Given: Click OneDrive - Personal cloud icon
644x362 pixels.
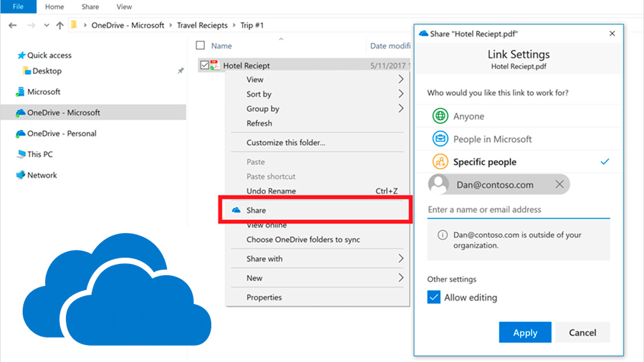Looking at the screenshot, I should (x=20, y=134).
